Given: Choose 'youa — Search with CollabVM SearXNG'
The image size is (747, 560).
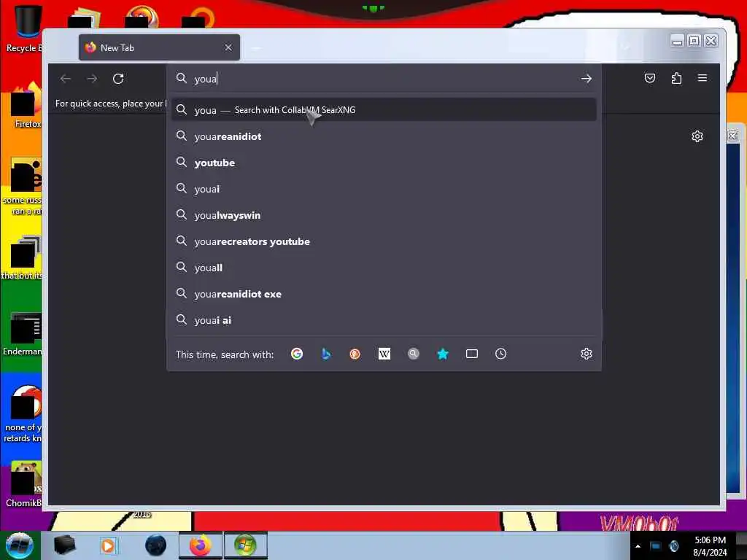Looking at the screenshot, I should pyautogui.click(x=384, y=110).
